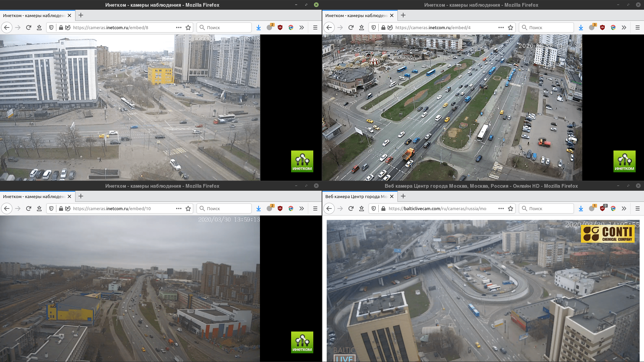Viewport: 644px width, 362px height.
Task: Open a new tab in embed/10 window
Action: pos(81,196)
